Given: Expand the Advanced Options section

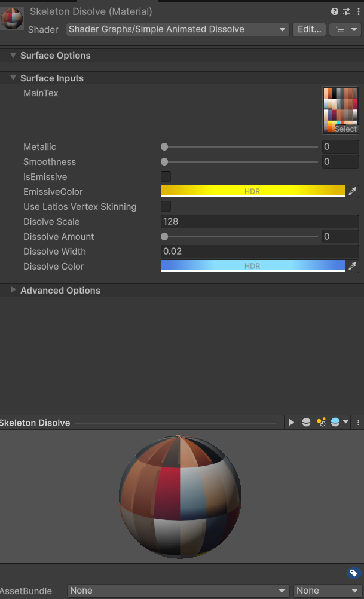Looking at the screenshot, I should point(13,291).
